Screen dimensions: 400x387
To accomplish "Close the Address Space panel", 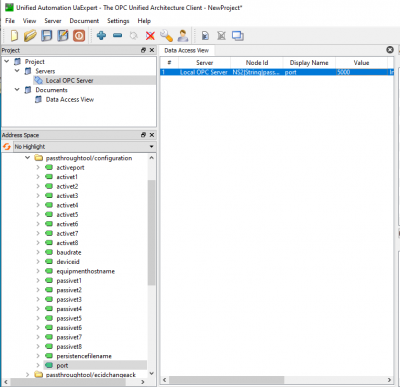I will (152, 135).
